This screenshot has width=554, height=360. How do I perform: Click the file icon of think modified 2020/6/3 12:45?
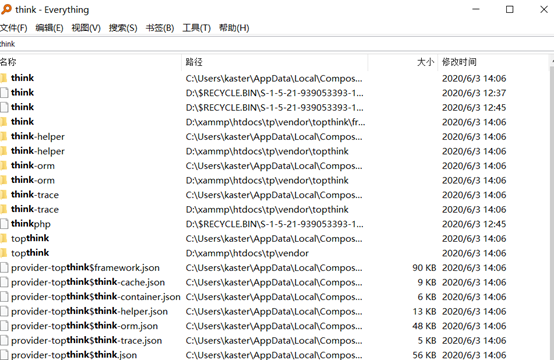pos(4,107)
